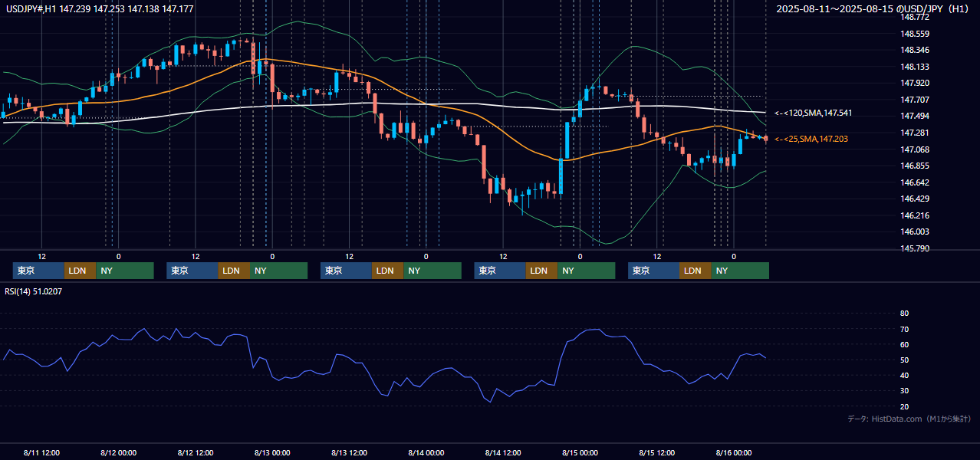Click price axis value 146.855

[915, 166]
